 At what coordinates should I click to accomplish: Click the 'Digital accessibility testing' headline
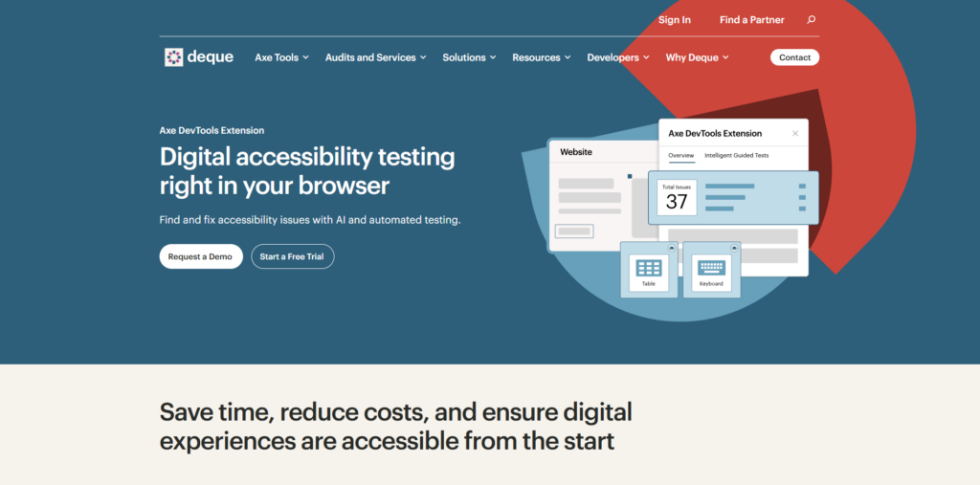[x=307, y=170]
